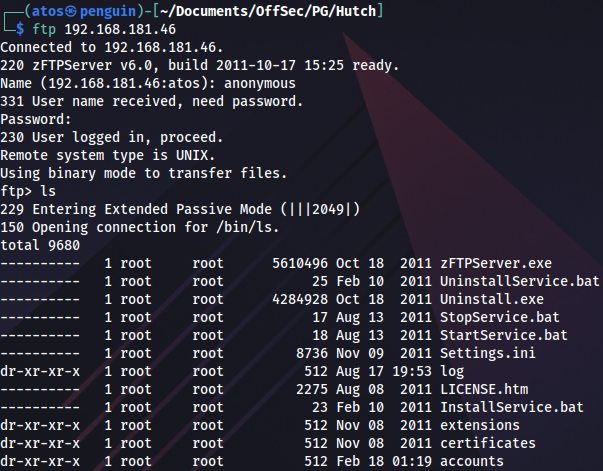Click the 'total 9680' line
Viewport: 603px width, 471px height.
(40, 246)
